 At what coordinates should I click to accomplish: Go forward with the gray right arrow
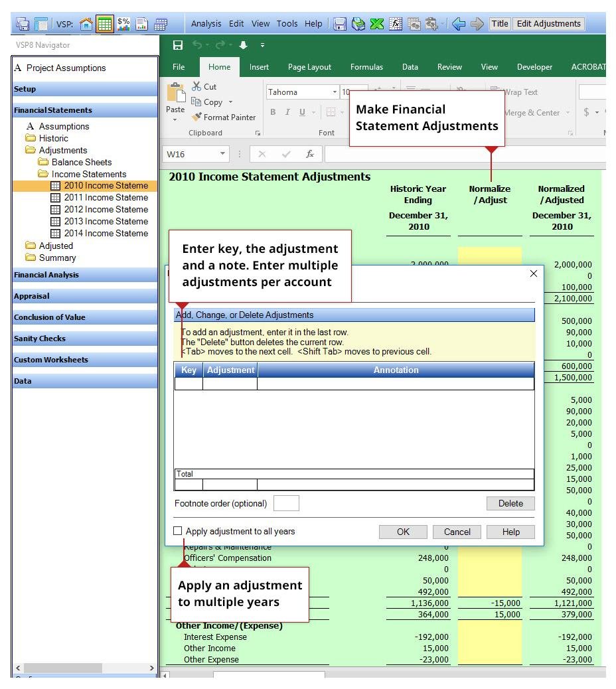coord(477,24)
